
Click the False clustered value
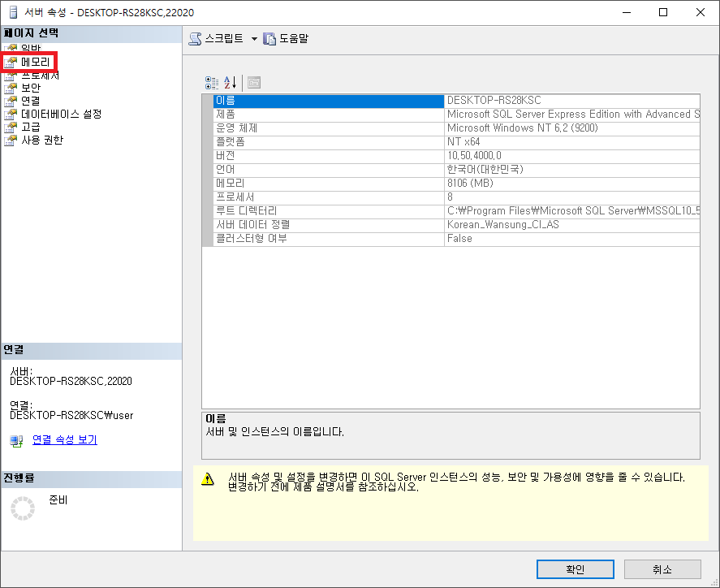click(x=459, y=238)
